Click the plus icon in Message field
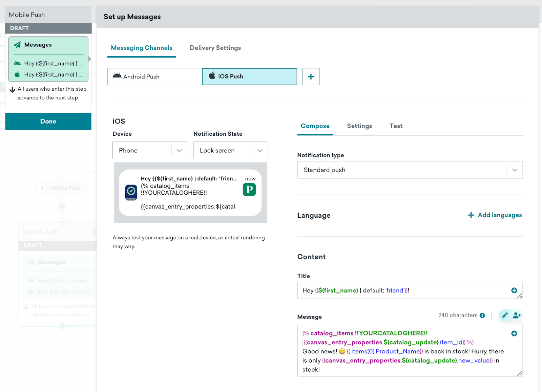Screen dimensions: 542x392 (514, 333)
